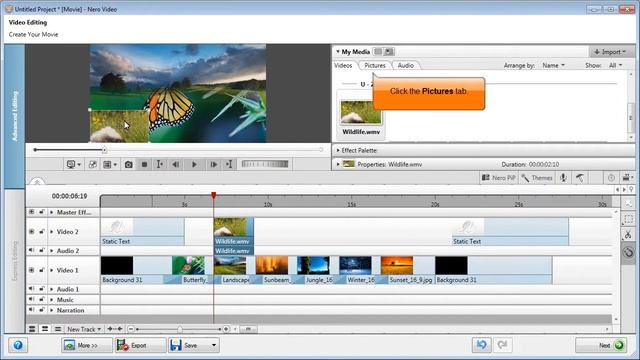Screen dimensions: 640x360
Task: Expand the Effect Palette panel
Action: (x=338, y=151)
